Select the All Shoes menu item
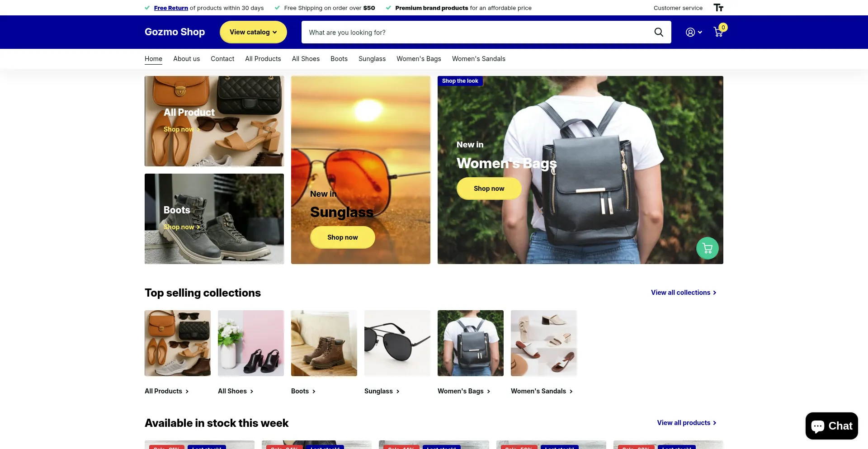 pyautogui.click(x=306, y=59)
